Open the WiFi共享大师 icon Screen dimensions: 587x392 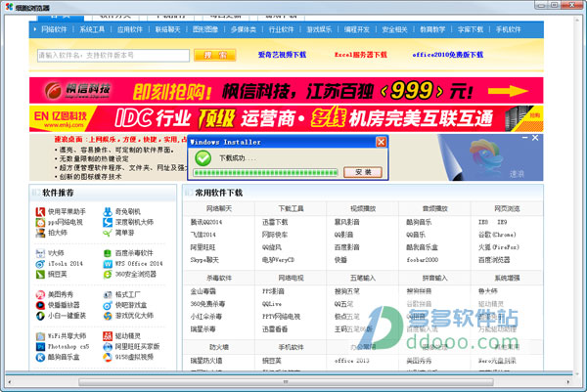pos(40,336)
